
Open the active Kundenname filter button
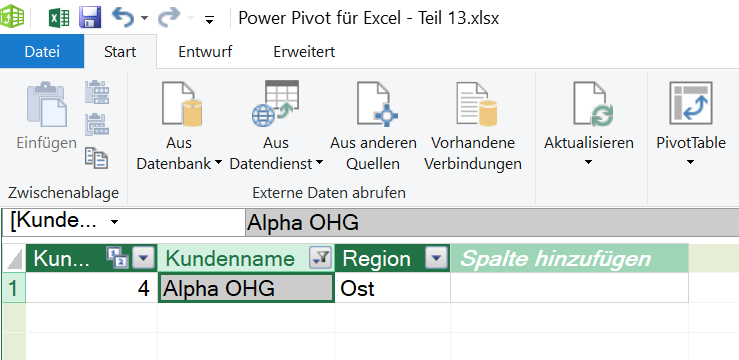[x=320, y=258]
